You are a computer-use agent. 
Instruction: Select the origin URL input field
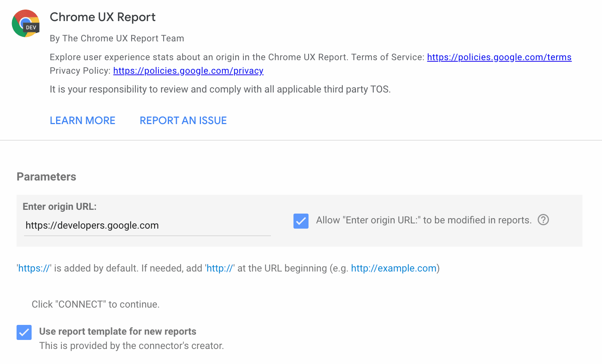[x=147, y=225]
